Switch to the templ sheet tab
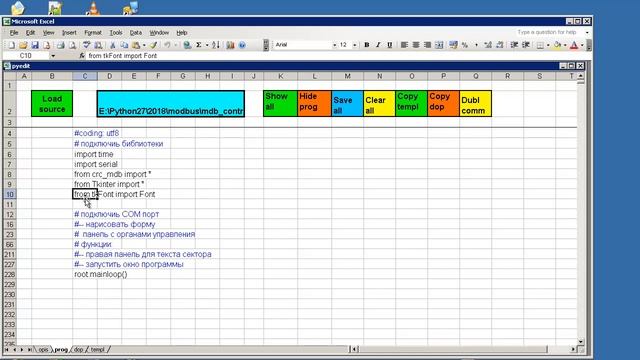 pyautogui.click(x=97, y=350)
